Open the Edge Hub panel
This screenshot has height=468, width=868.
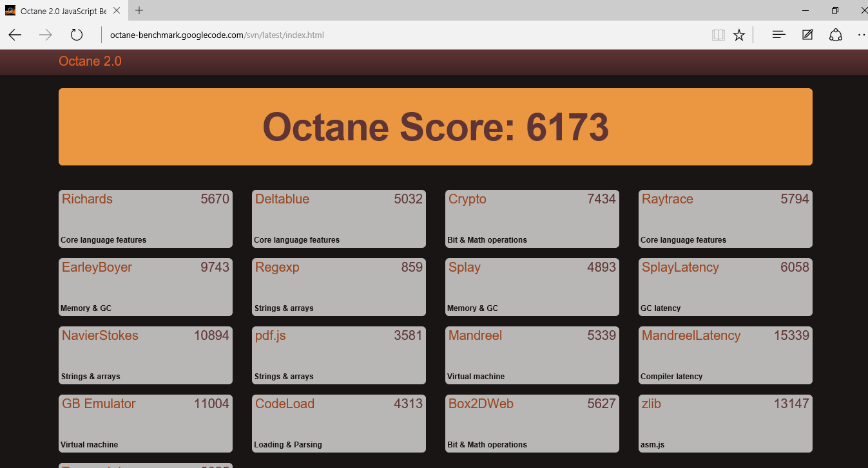(779, 35)
